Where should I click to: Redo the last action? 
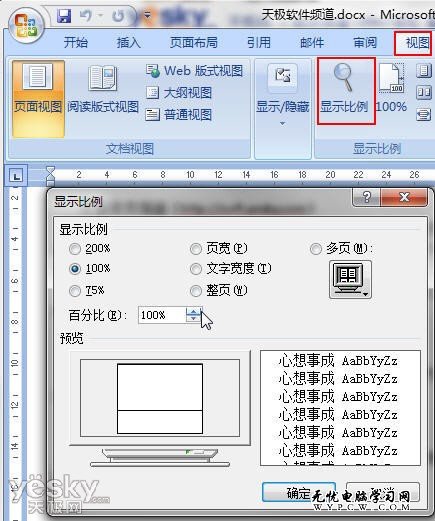117,15
